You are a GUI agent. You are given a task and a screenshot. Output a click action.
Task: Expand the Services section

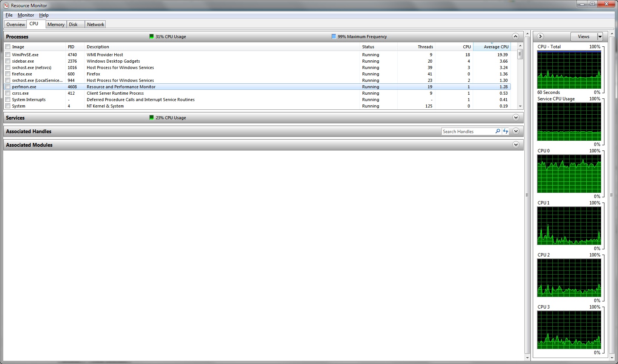516,118
